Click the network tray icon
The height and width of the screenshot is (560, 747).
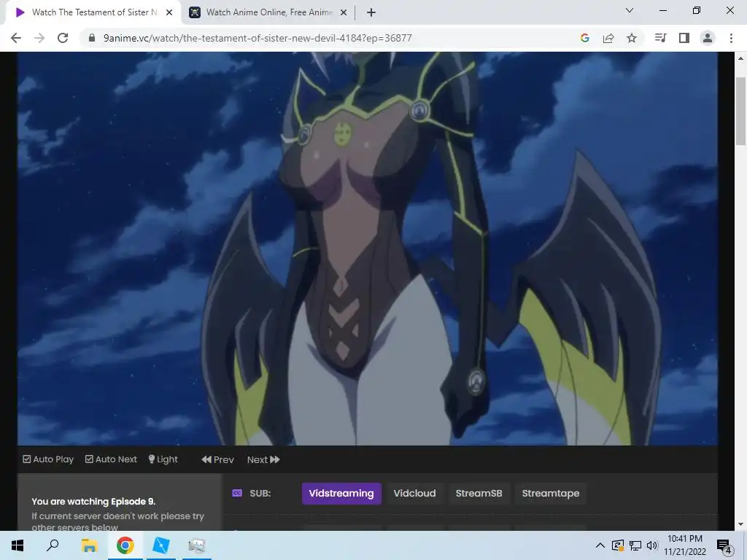635,545
